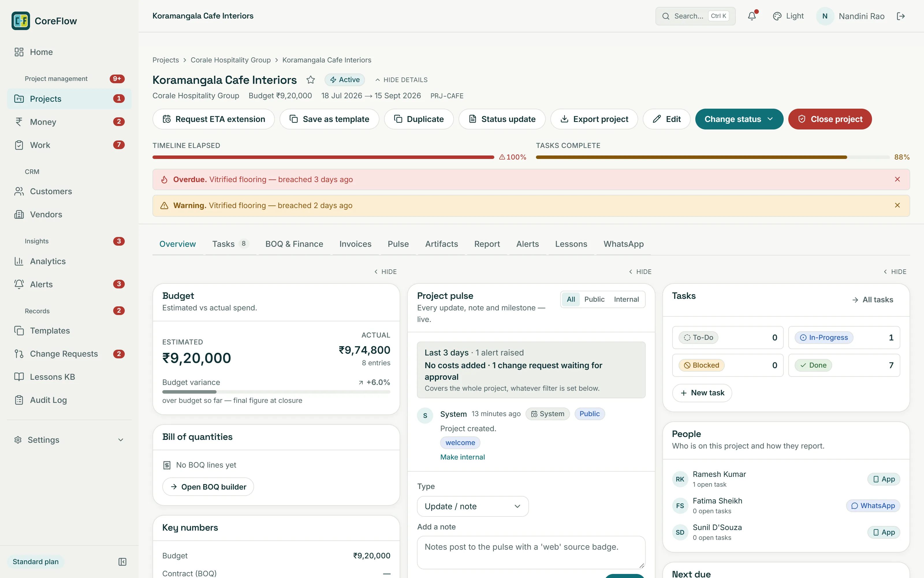Image resolution: width=924 pixels, height=578 pixels.
Task: Toggle the Light theme switch
Action: coord(788,16)
